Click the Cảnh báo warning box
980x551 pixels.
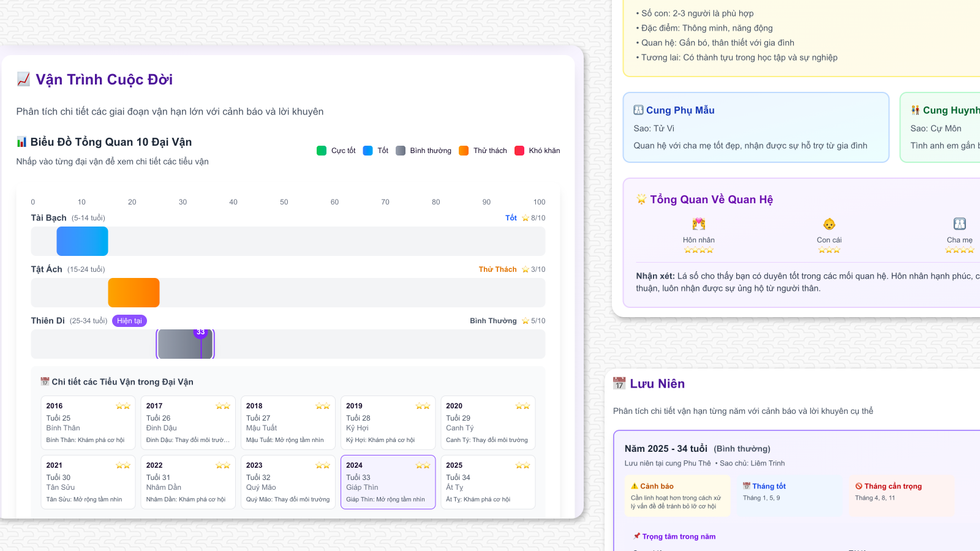(x=677, y=496)
